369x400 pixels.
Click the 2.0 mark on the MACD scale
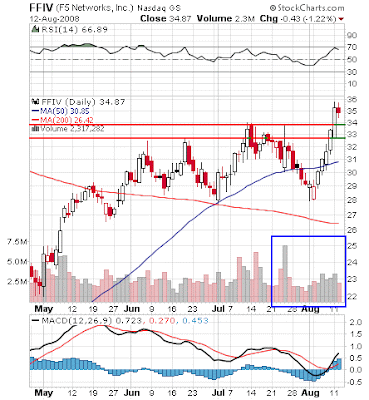357,322
